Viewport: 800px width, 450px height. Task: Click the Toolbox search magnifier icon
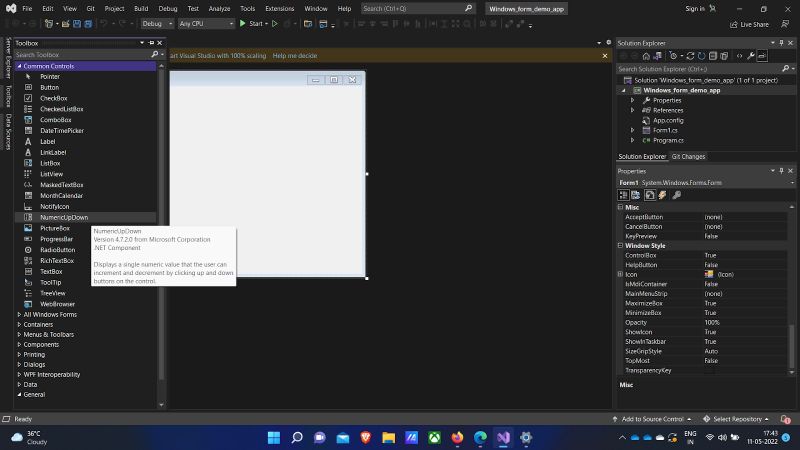click(x=155, y=54)
